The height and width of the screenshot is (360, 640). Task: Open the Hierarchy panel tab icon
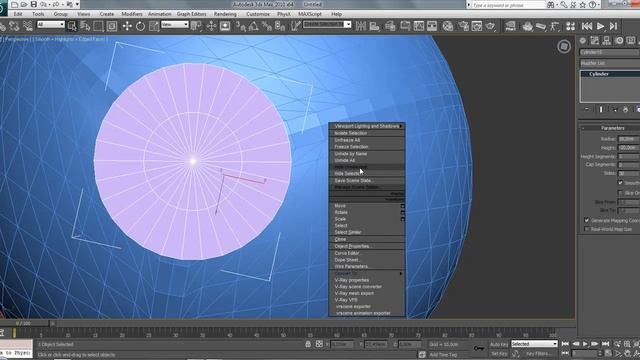click(607, 40)
